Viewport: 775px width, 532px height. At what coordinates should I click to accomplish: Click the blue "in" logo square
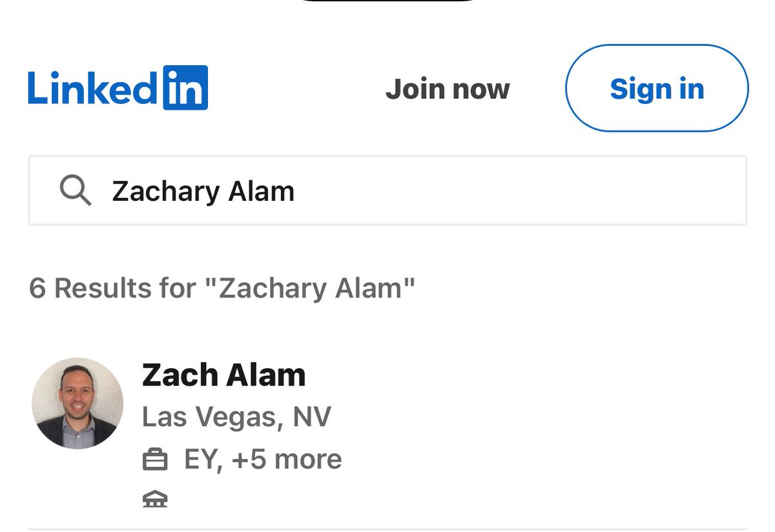tap(185, 88)
